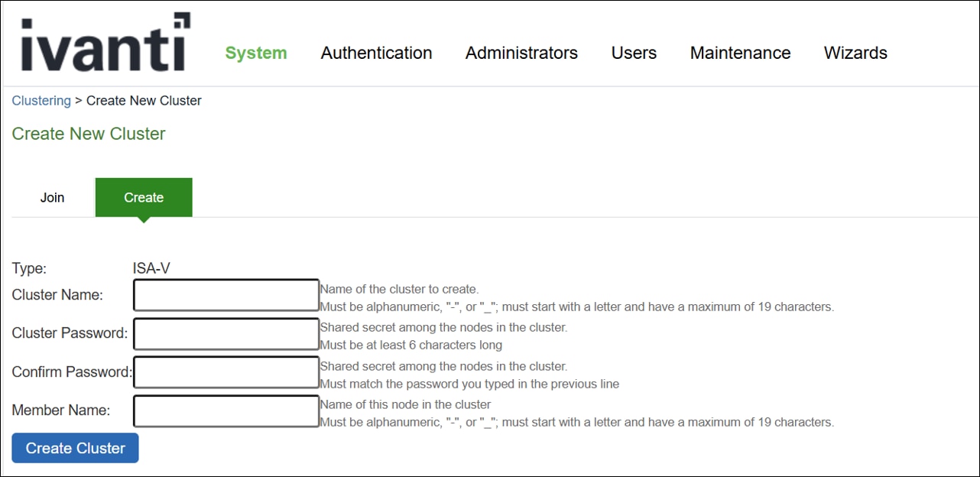Focus the Cluster Name text box
This screenshot has width=980, height=477.
(226, 295)
